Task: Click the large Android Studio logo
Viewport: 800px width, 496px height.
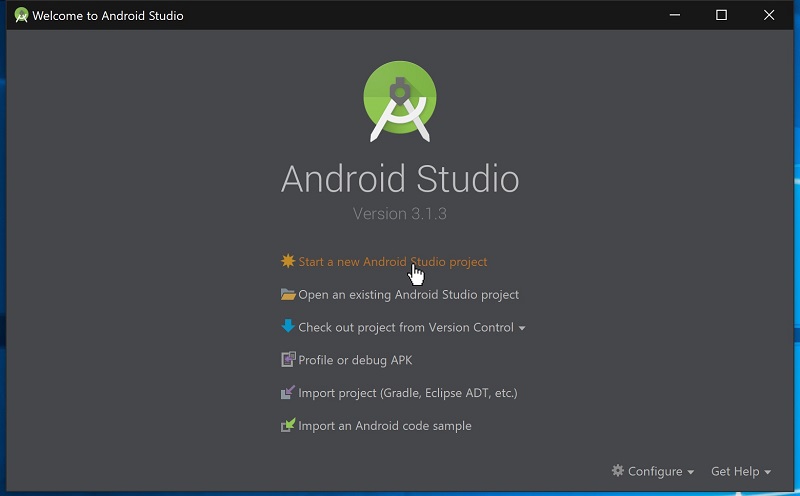Action: click(x=400, y=101)
